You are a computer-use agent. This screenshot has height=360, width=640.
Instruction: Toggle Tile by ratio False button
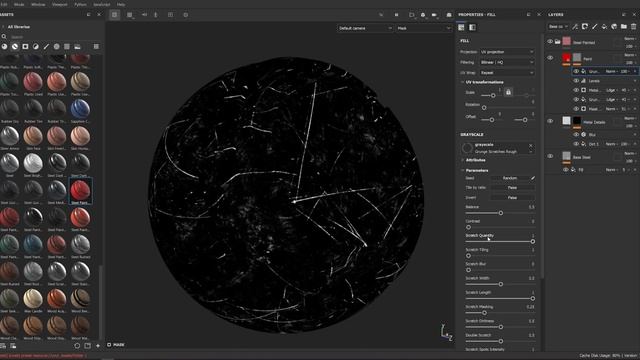[x=512, y=188]
